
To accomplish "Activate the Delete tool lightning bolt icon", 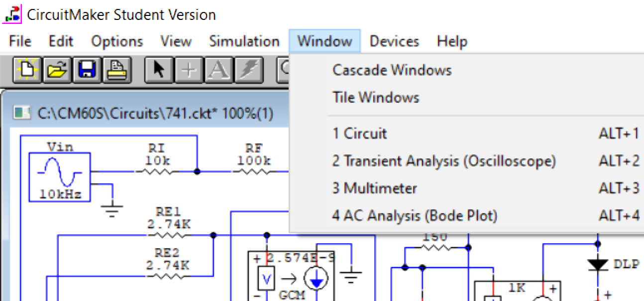I will (246, 70).
